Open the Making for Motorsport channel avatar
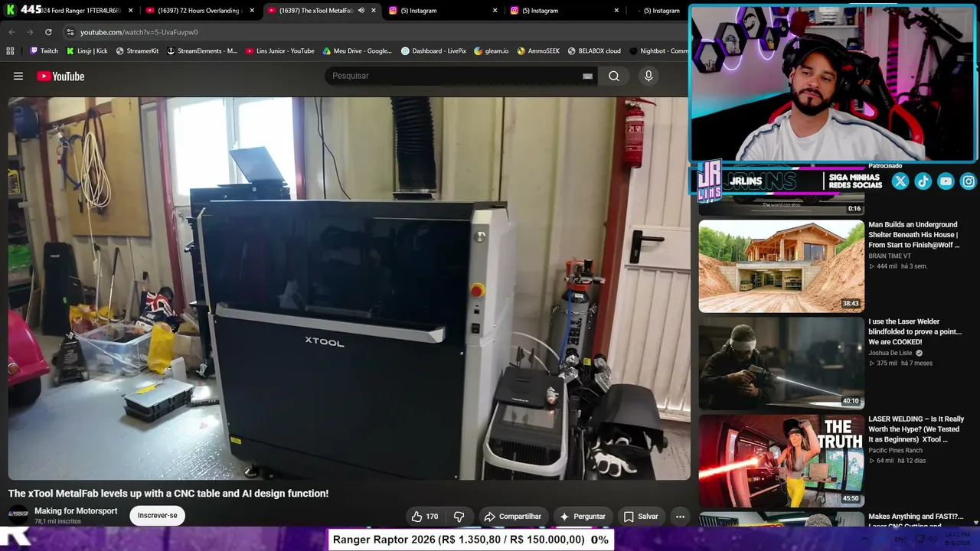The width and height of the screenshot is (980, 551). 18,514
